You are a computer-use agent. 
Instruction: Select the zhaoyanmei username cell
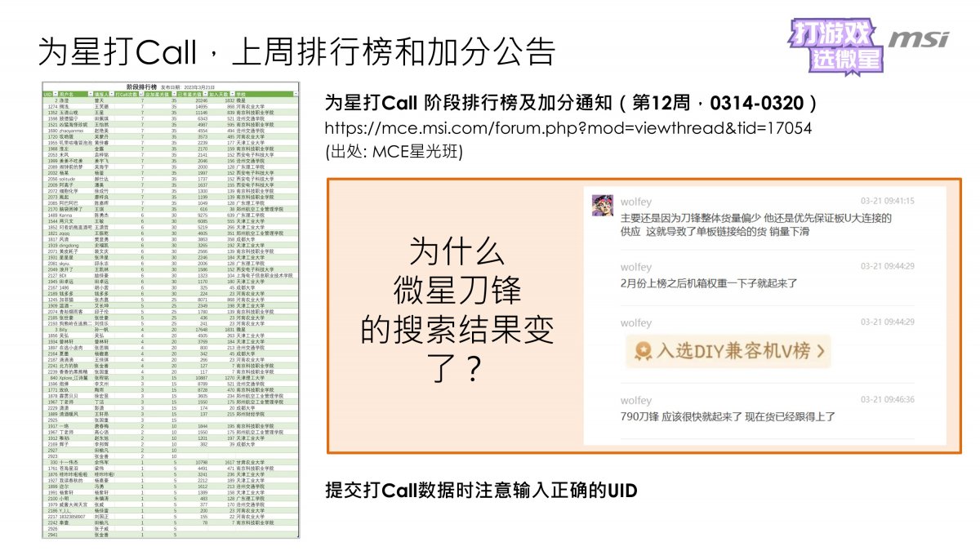(x=75, y=130)
